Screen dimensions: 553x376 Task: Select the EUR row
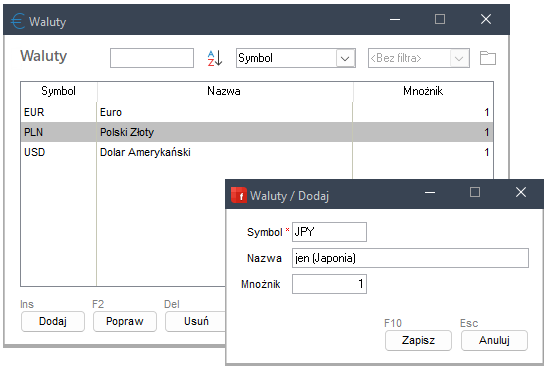(257, 112)
